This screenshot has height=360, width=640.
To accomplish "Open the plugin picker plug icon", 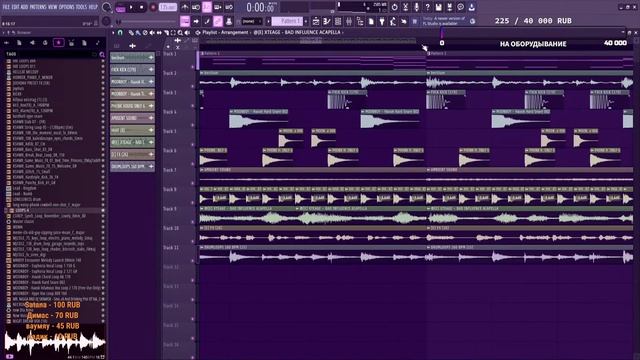I will pos(382,21).
